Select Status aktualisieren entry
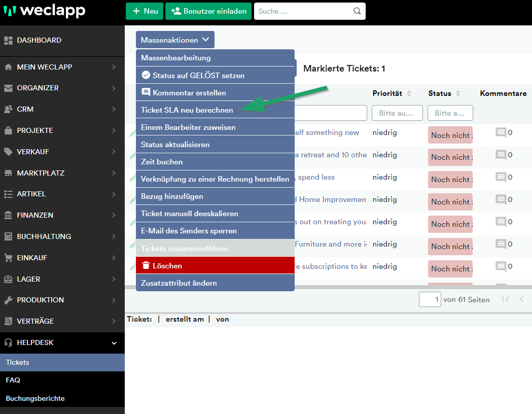Viewport: 532px width, 414px height. pyautogui.click(x=215, y=145)
